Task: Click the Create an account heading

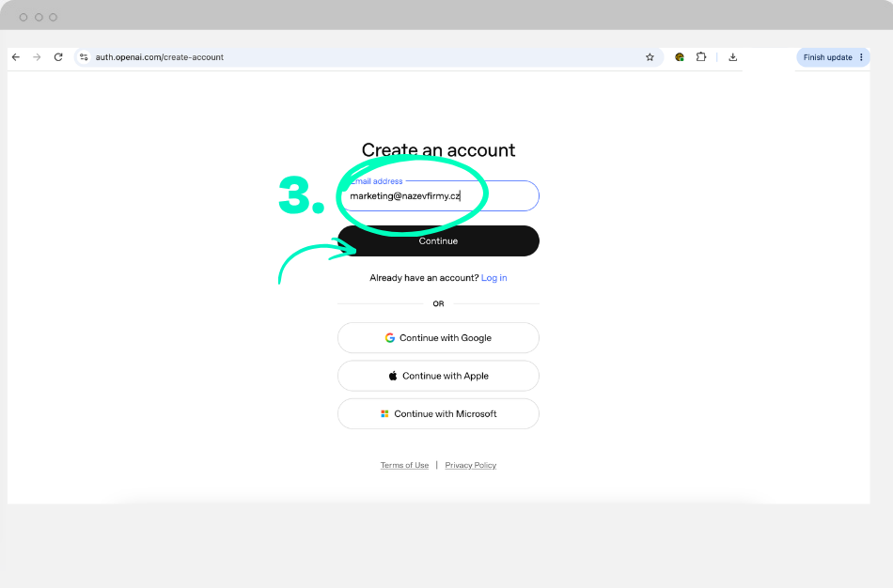Action: click(439, 149)
